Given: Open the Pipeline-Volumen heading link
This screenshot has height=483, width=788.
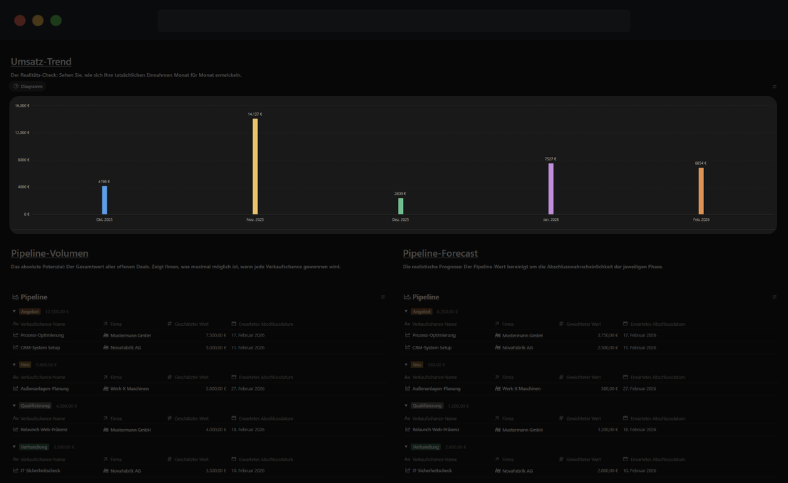Looking at the screenshot, I should [x=50, y=253].
